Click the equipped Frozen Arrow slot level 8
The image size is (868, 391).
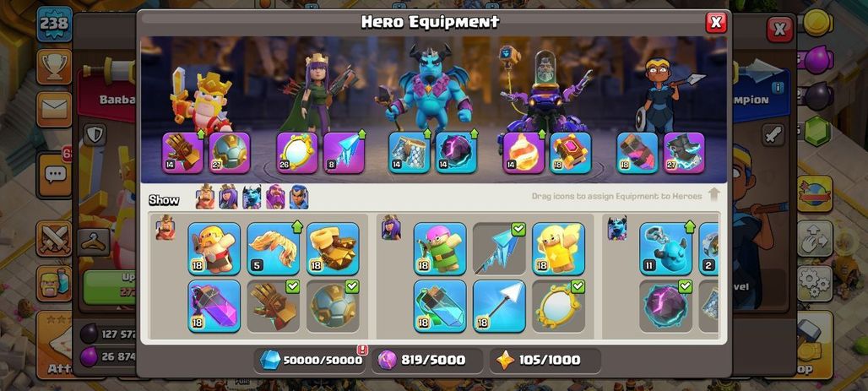pos(344,152)
